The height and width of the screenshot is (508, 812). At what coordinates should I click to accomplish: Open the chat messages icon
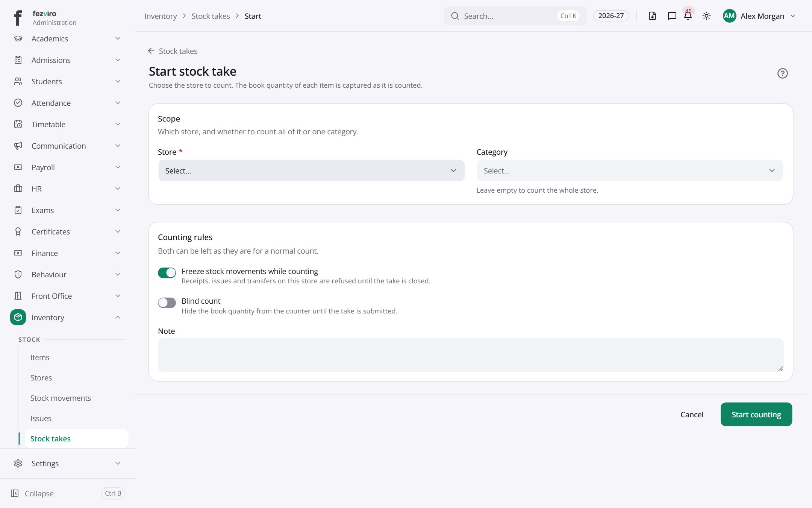pos(672,16)
